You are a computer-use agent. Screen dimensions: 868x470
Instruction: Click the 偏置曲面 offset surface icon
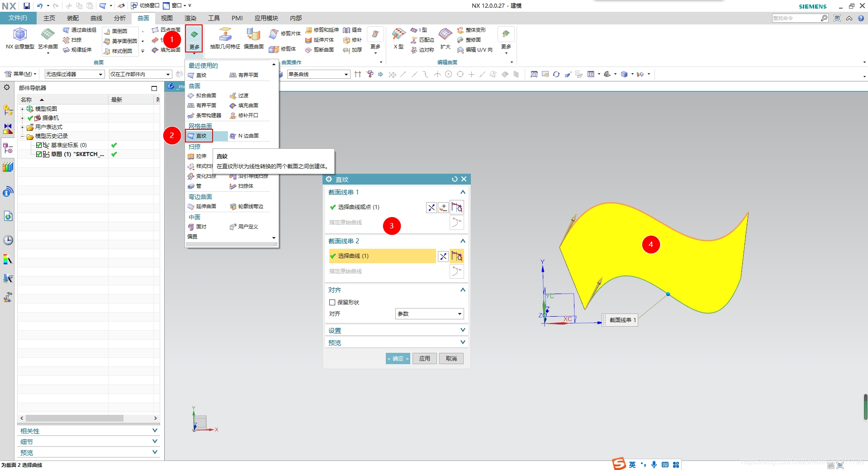click(253, 38)
